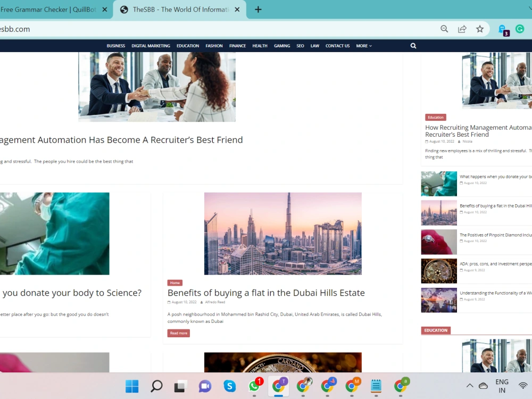The width and height of the screenshot is (532, 399).
Task: Open Task View on the taskbar
Action: 180,386
